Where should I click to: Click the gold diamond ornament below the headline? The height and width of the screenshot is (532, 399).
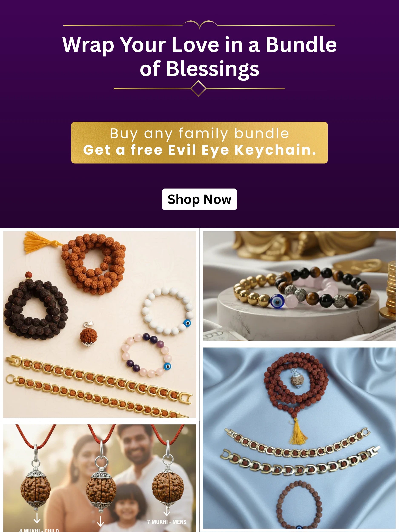pyautogui.click(x=198, y=89)
